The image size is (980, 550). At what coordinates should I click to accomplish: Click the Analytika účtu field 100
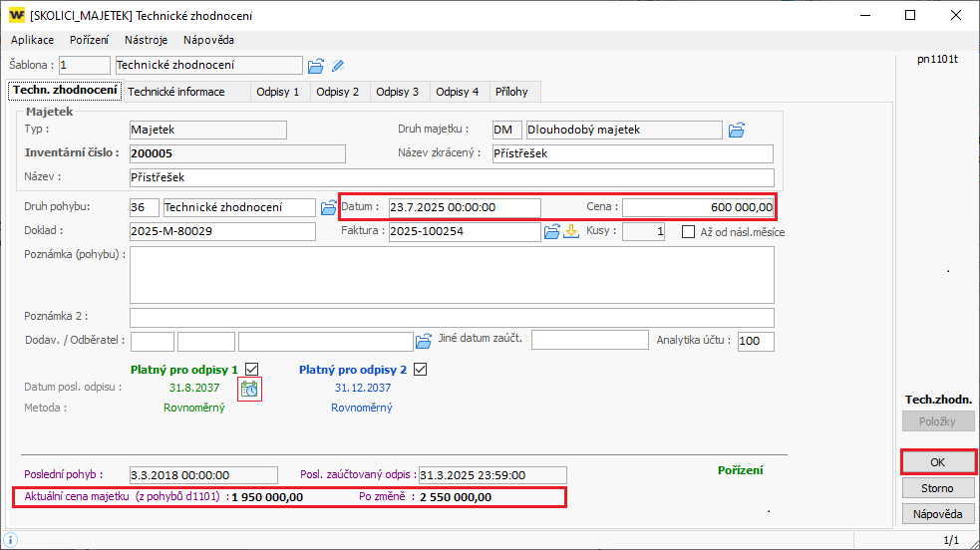click(756, 341)
